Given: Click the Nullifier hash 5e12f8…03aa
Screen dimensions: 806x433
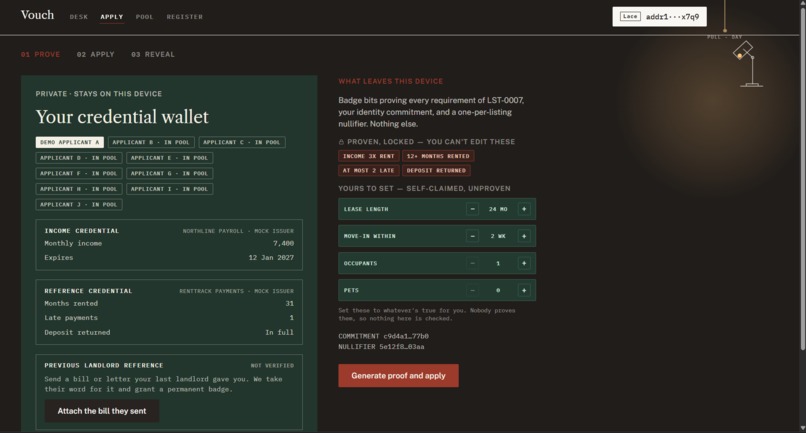Looking at the screenshot, I should 402,347.
